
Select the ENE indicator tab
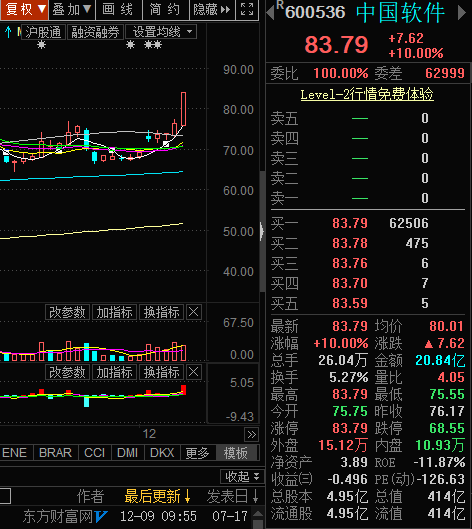pyautogui.click(x=15, y=452)
